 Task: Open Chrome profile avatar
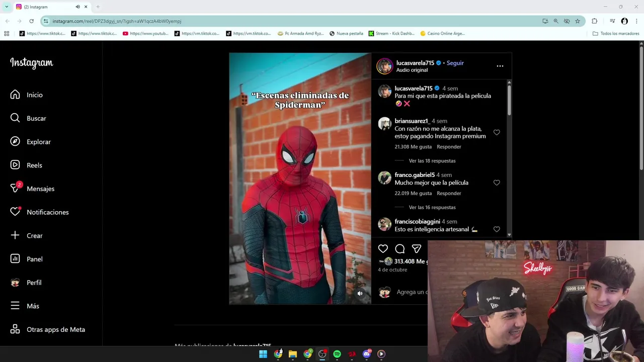[x=624, y=21]
